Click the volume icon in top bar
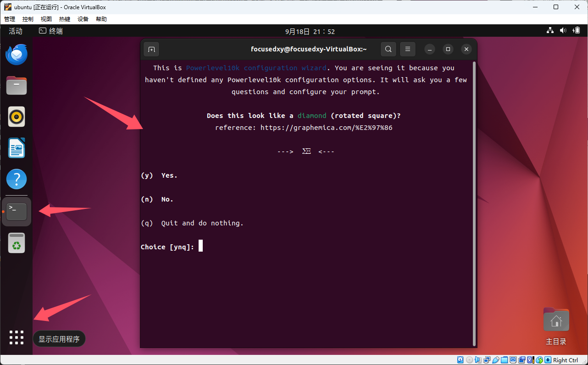 tap(563, 31)
